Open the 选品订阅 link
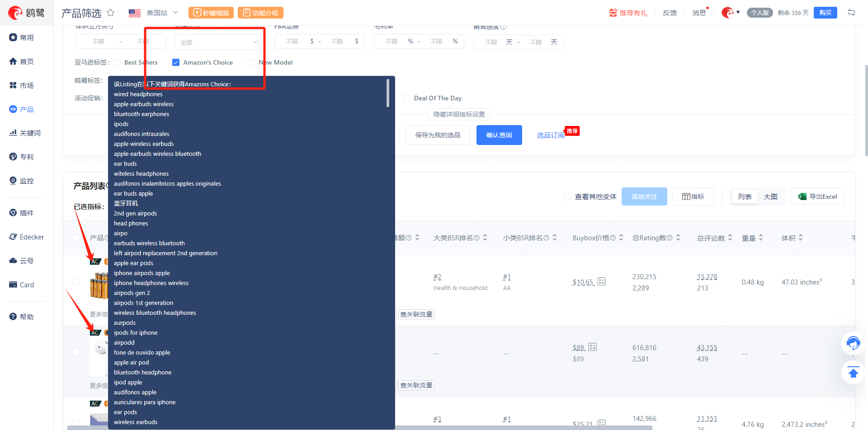The width and height of the screenshot is (868, 430). (x=550, y=135)
